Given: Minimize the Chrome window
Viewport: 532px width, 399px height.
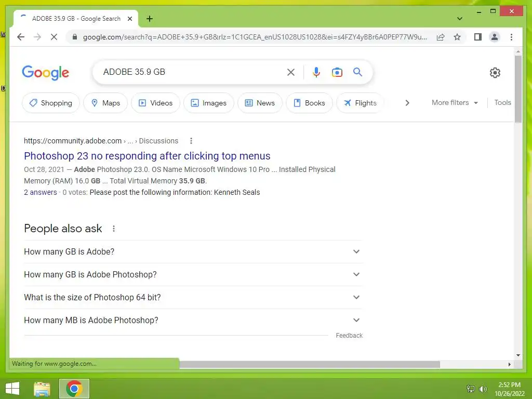Looking at the screenshot, I should [x=478, y=12].
